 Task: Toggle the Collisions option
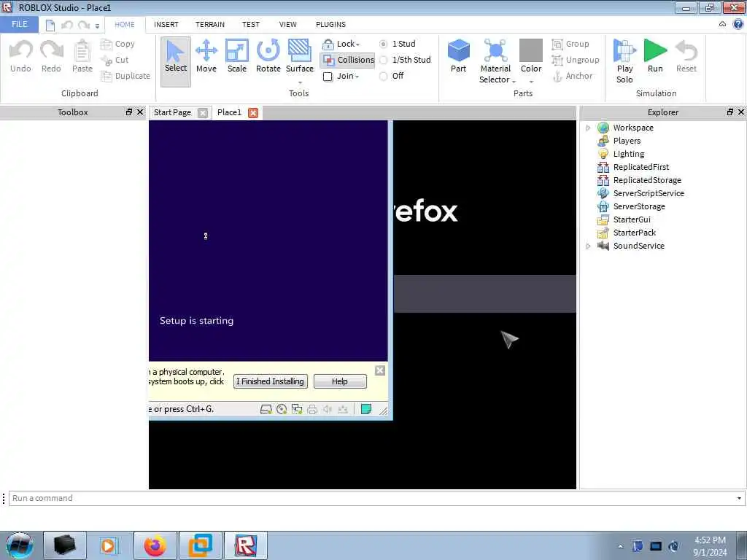click(x=348, y=60)
